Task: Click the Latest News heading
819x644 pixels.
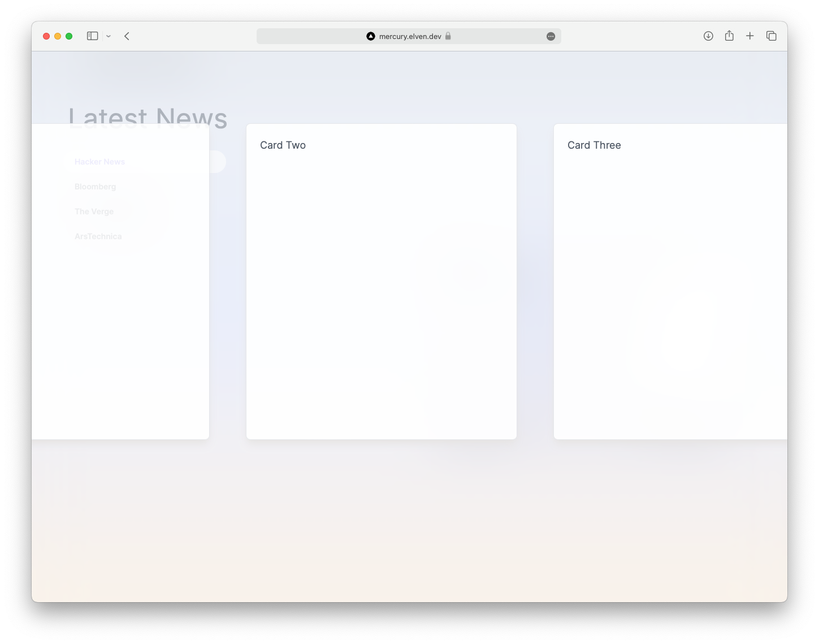Action: [x=148, y=116]
